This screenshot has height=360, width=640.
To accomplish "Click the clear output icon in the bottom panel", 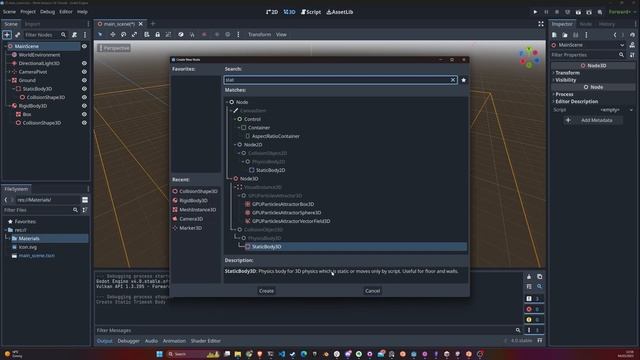I will (529, 277).
